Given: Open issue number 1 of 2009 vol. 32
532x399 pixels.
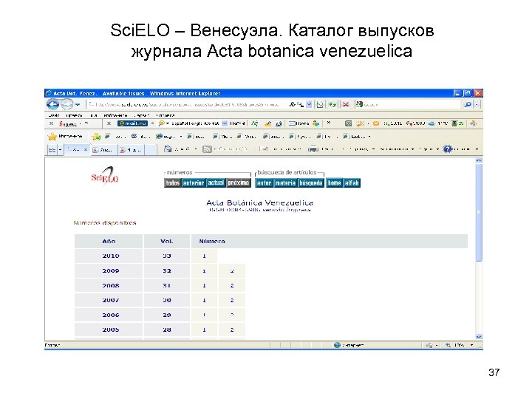Looking at the screenshot, I should click(204, 270).
